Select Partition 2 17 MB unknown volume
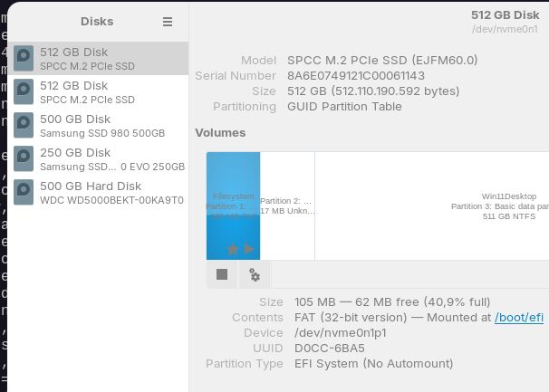The image size is (549, 392). pos(287,206)
